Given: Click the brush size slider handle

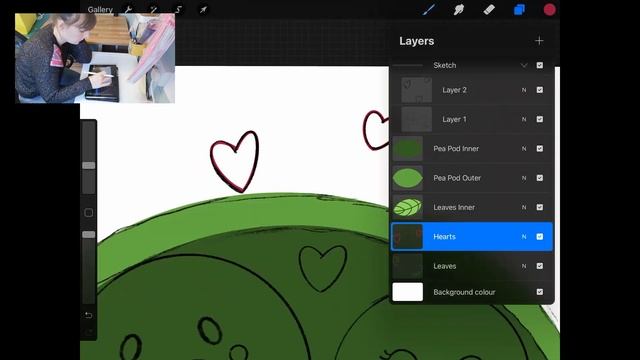Looking at the screenshot, I should [x=89, y=165].
